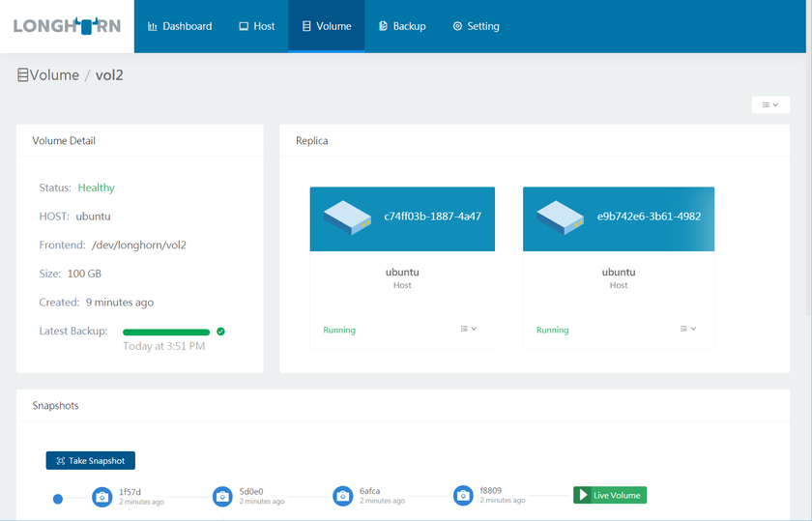Click the Longhorn logo

67,26
